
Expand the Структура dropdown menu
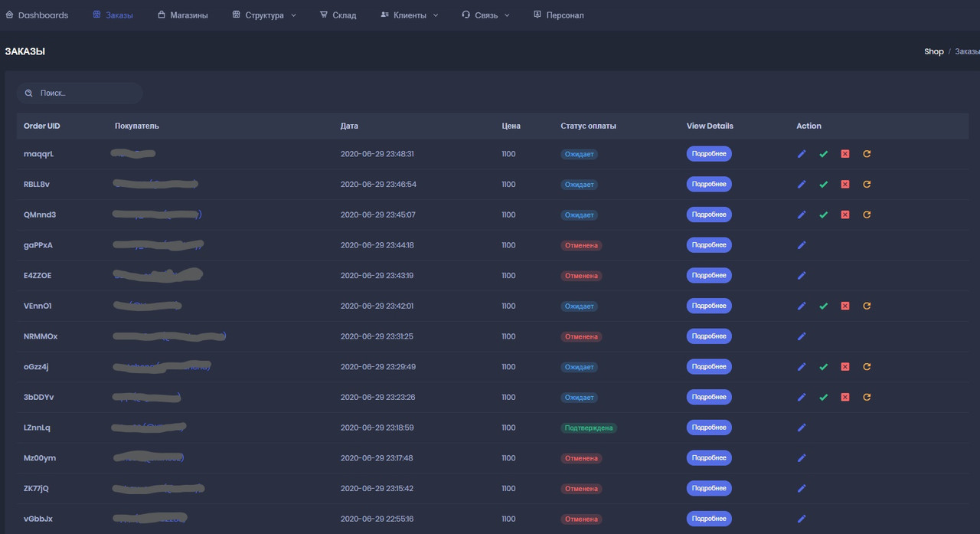(264, 15)
